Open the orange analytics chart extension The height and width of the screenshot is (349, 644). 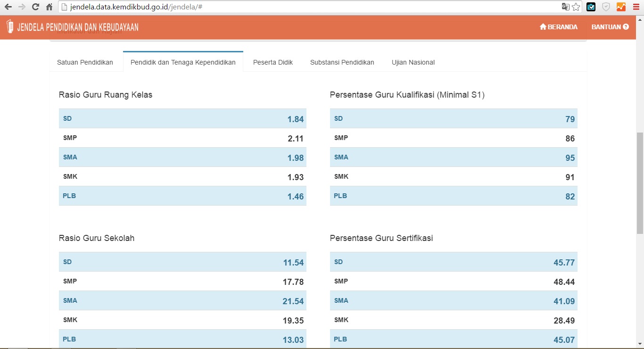tap(621, 7)
